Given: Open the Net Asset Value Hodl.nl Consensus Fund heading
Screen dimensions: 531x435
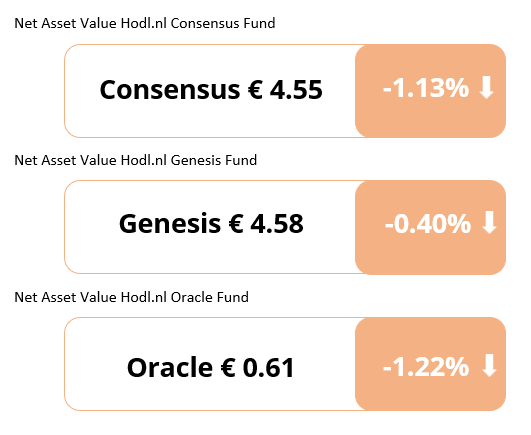Looking at the screenshot, I should tap(145, 23).
